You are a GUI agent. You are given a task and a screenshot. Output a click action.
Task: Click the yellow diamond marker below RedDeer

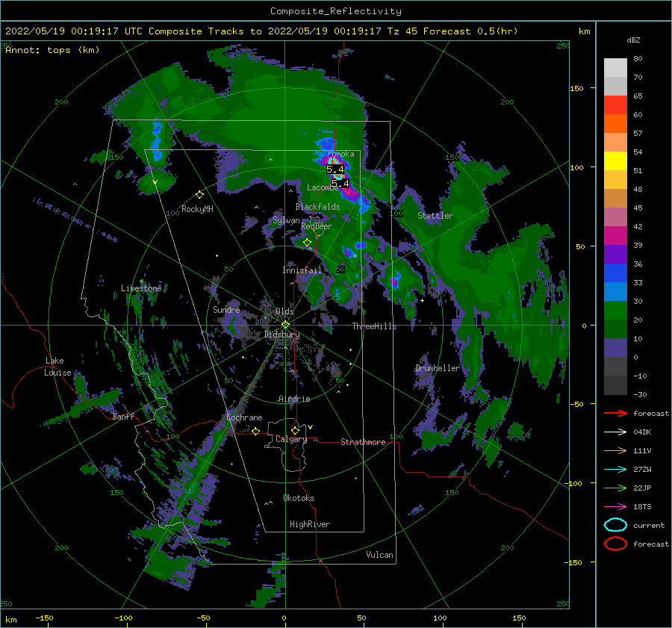click(307, 243)
